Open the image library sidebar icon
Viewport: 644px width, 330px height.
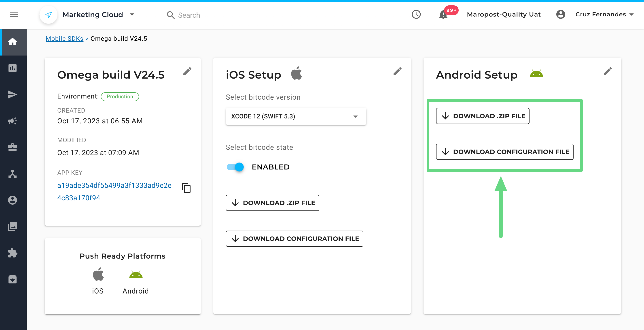coord(13,227)
